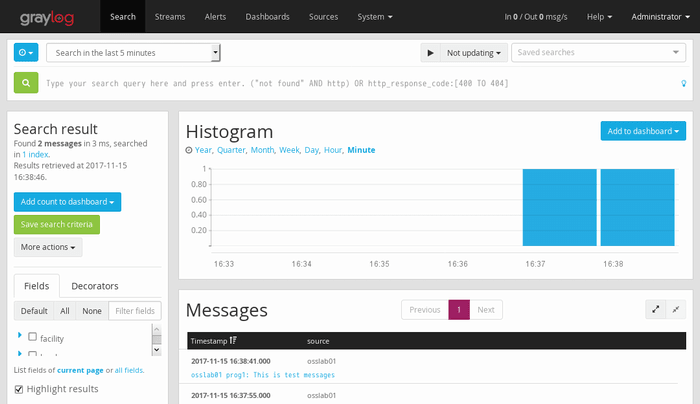Expand messages with the double-arrow icon
Image resolution: width=700 pixels, height=404 pixels.
[x=656, y=310]
